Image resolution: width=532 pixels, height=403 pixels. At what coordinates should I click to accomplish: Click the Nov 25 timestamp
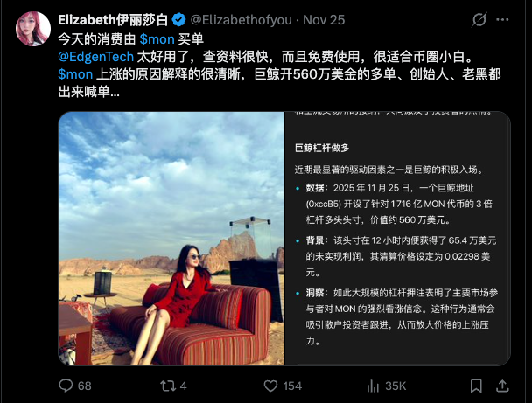click(324, 20)
